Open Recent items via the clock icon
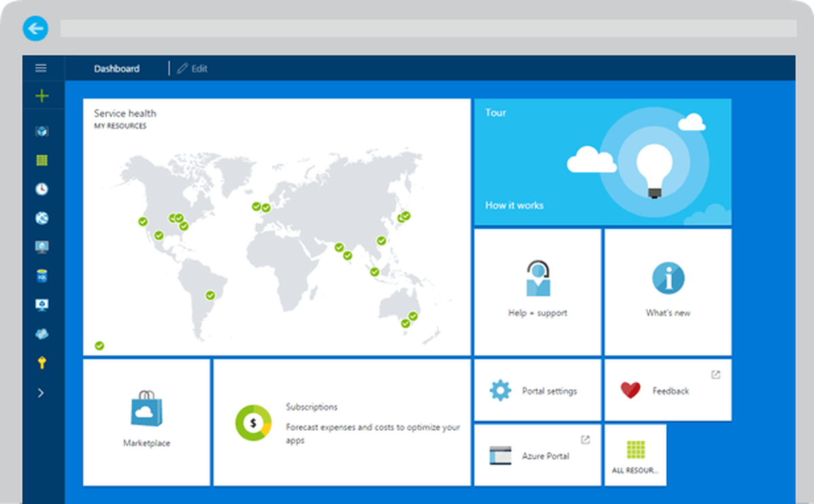 (41, 189)
